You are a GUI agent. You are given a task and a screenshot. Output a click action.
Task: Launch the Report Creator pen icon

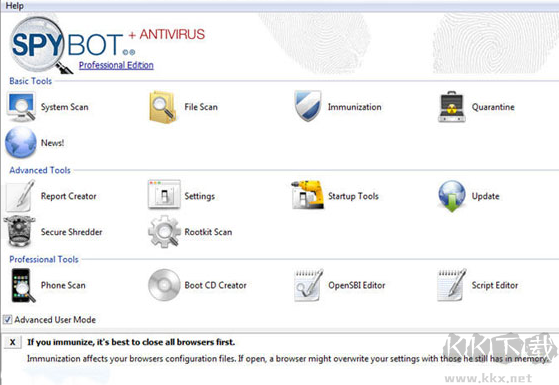[21, 195]
